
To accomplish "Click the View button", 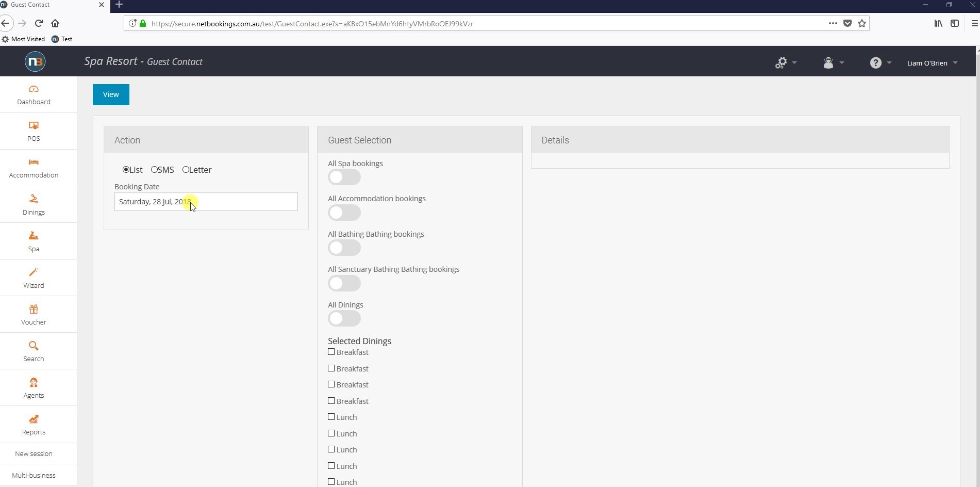I will [111, 94].
